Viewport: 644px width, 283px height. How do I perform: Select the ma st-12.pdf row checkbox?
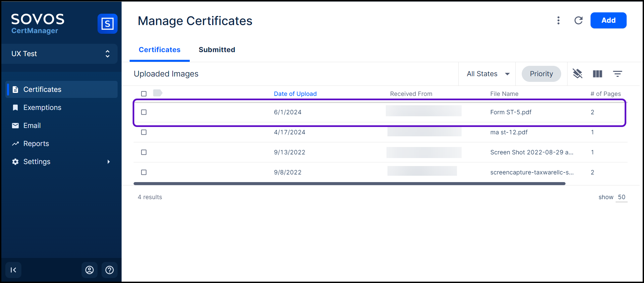coord(144,132)
